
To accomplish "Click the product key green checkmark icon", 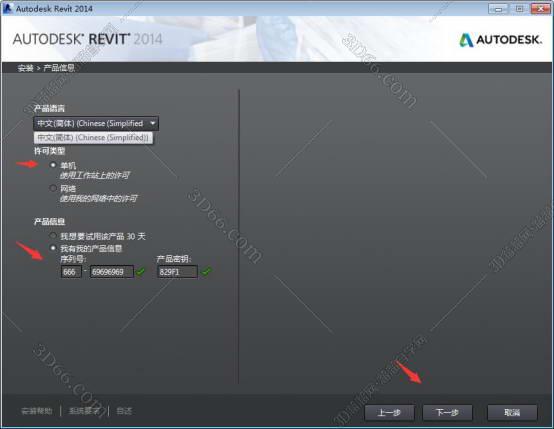I will pos(207,271).
